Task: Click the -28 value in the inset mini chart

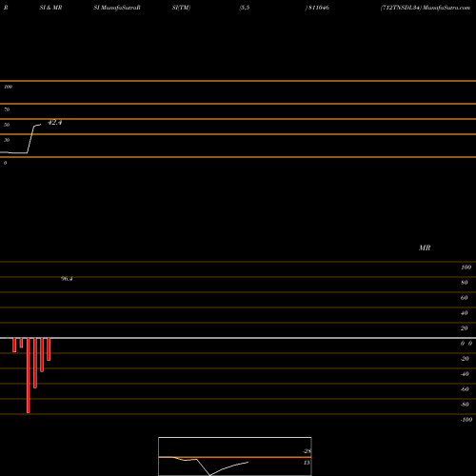Action: tap(307, 451)
